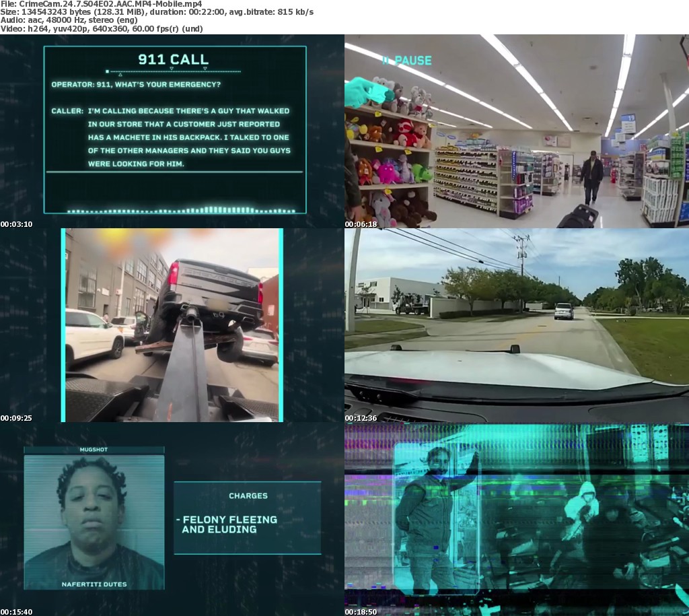Click the dotted progress line under 911 CALL
Screen dimensions: 689x616
[174, 71]
